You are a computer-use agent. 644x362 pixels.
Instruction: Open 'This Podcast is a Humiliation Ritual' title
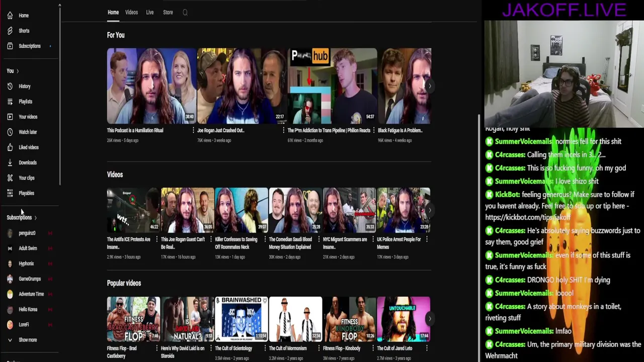point(135,130)
